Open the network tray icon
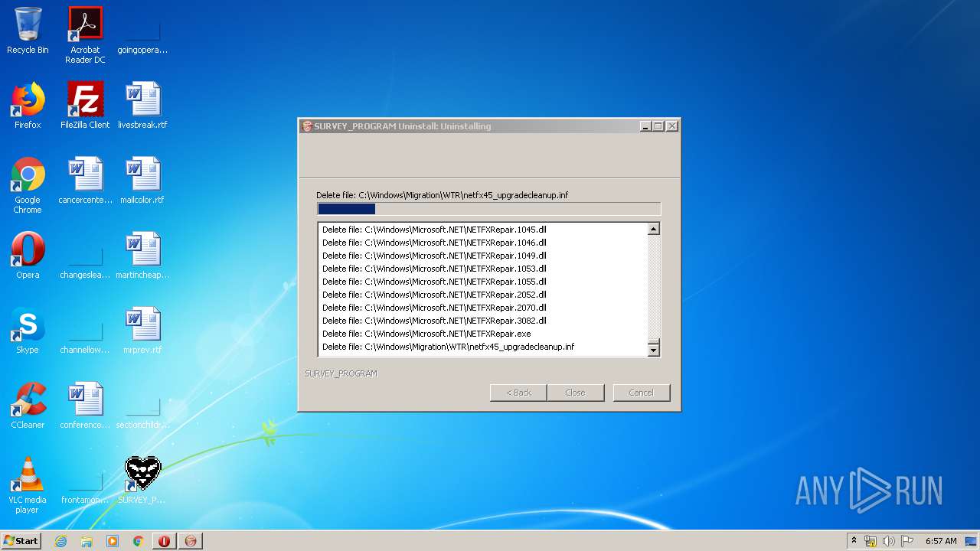The image size is (980, 551). 871,541
